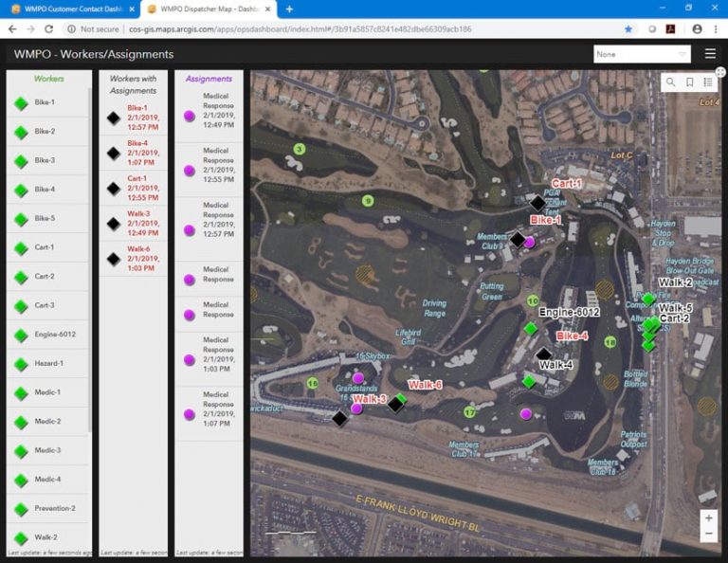Screen dimensions: 728x563
Task: Expand the map to full screen
Action: click(x=720, y=72)
